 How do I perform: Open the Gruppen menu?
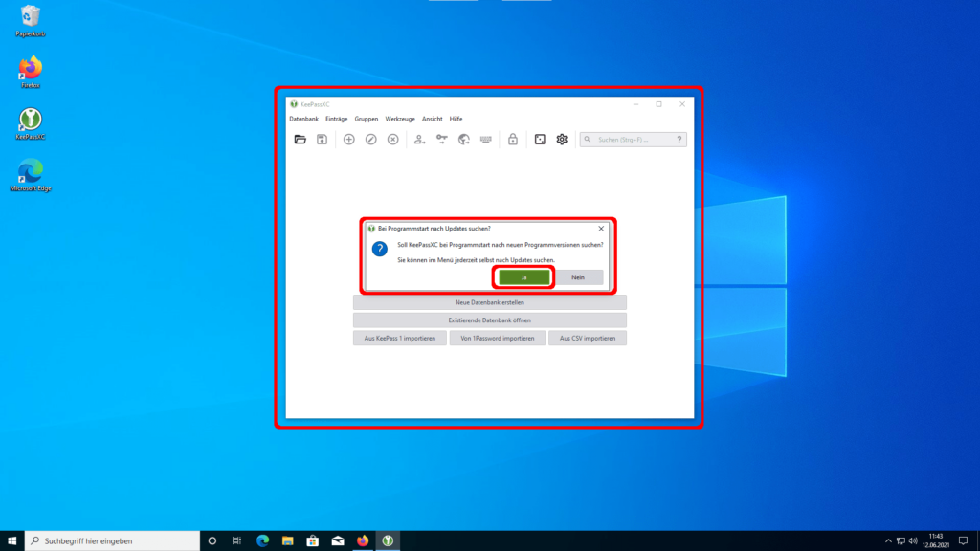pos(367,119)
